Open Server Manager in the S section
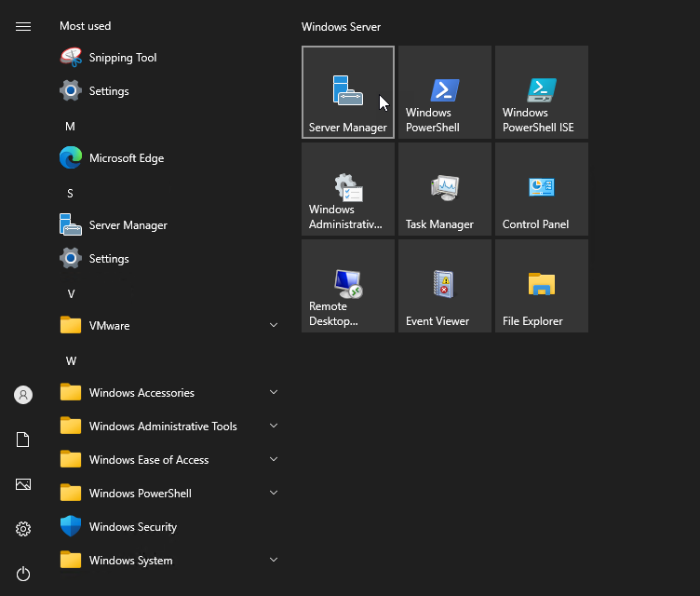This screenshot has width=700, height=596. [x=170, y=225]
